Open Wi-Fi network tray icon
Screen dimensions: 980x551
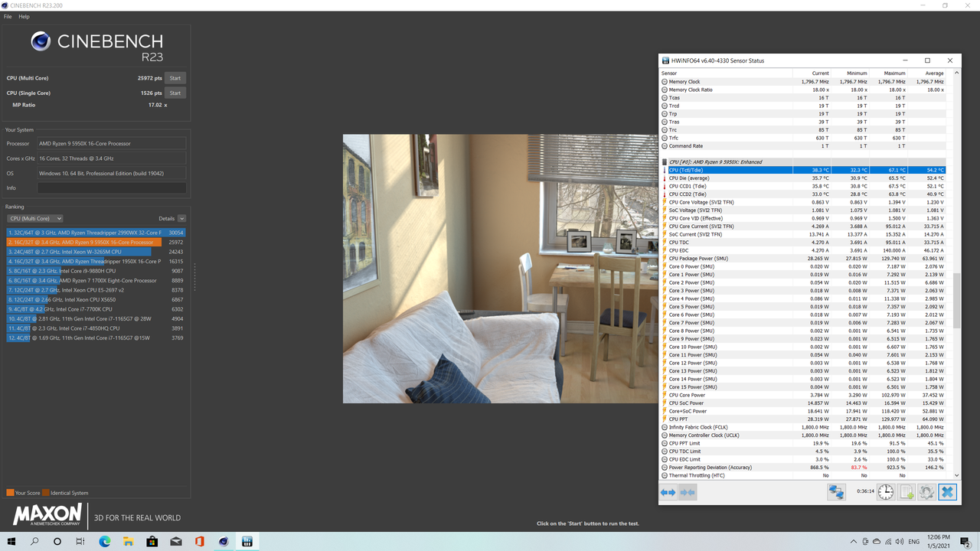888,541
